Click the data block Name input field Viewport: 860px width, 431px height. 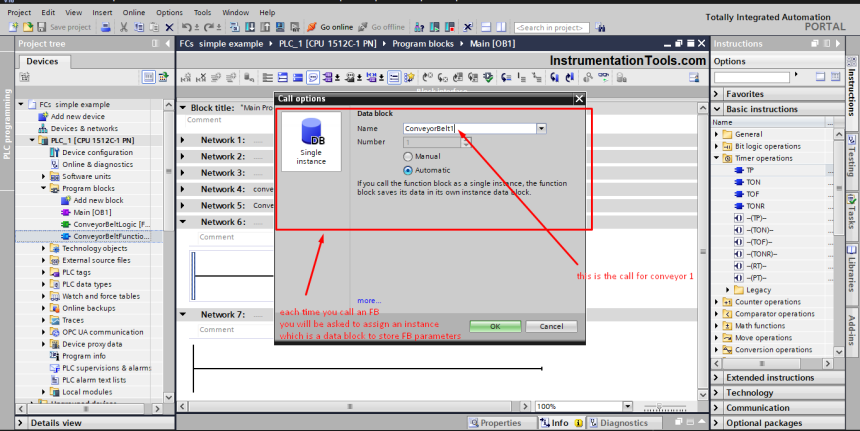(x=468, y=128)
